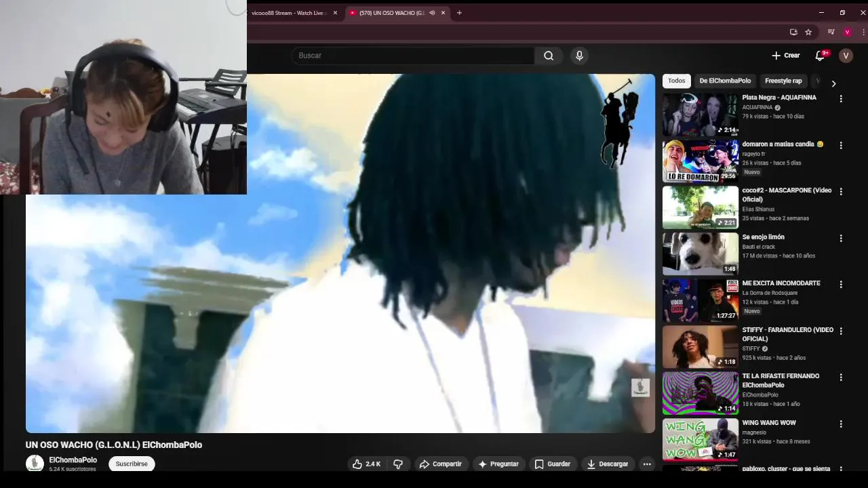868x488 pixels.
Task: Click channel name Bauti el crack
Action: pos(758,247)
